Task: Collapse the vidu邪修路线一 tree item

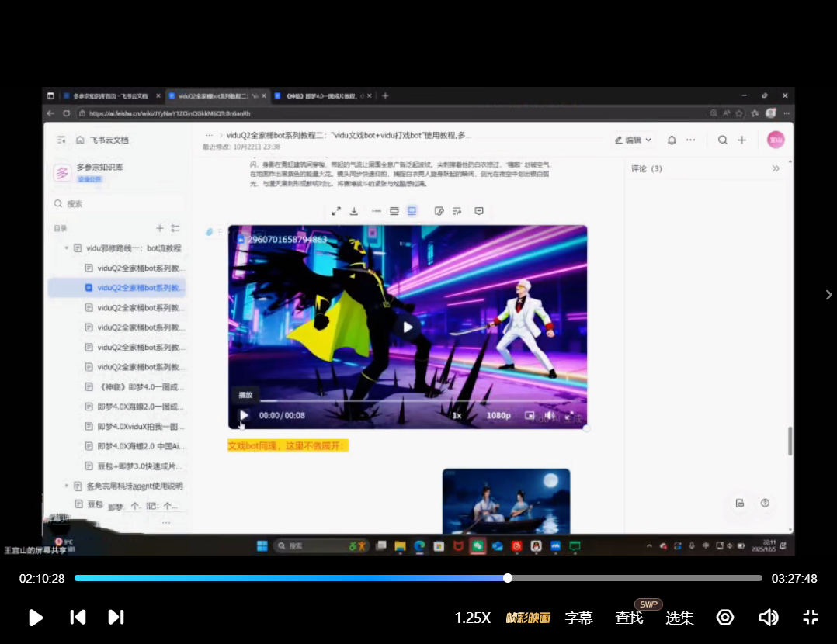Action: click(x=67, y=248)
